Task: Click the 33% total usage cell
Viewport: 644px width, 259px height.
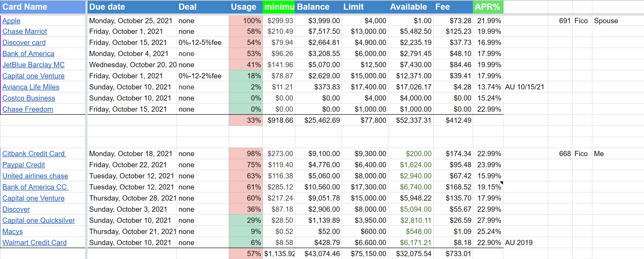Action: [x=246, y=120]
